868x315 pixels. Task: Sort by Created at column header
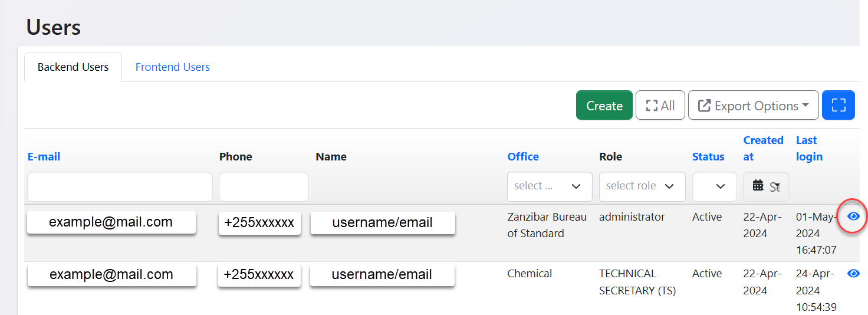tap(763, 148)
